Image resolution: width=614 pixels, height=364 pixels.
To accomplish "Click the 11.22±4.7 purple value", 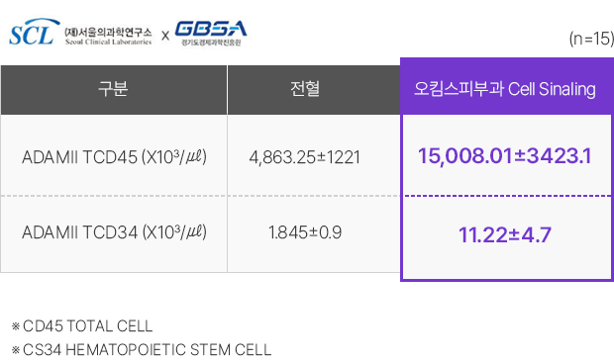I will point(505,235).
